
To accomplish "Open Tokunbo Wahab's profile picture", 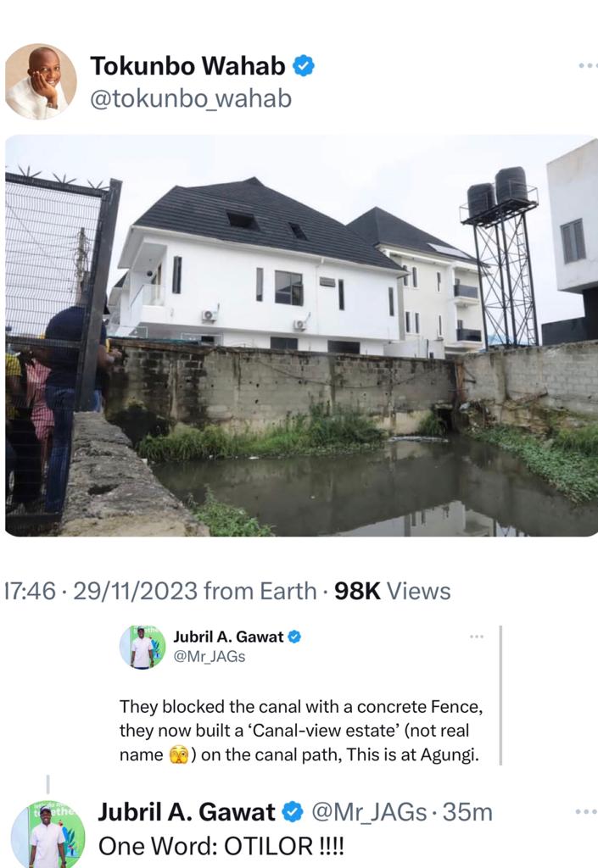I will click(41, 81).
